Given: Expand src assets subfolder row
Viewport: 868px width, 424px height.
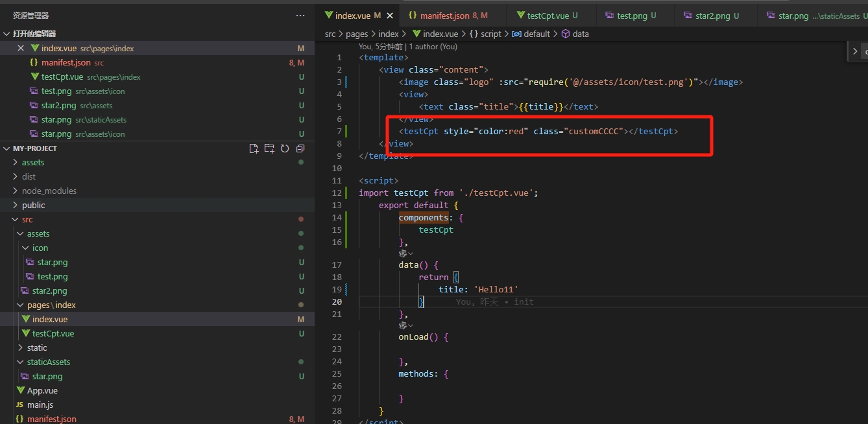Looking at the screenshot, I should click(157, 234).
